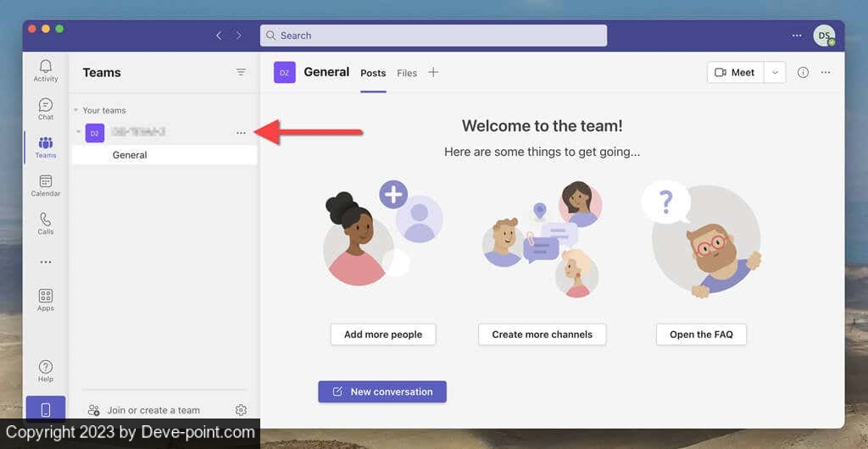Expand the Meet dropdown arrow
This screenshot has height=449, width=868.
(x=775, y=73)
